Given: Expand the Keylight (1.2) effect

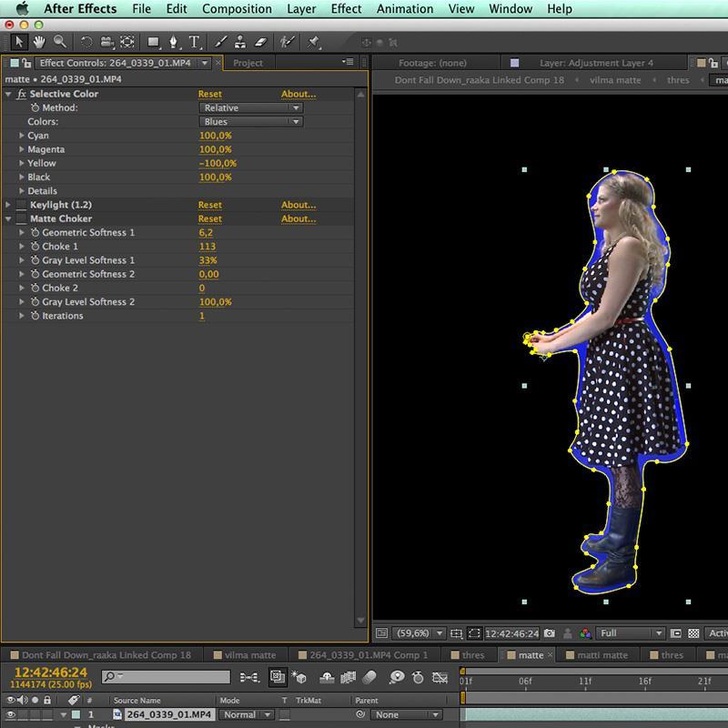Looking at the screenshot, I should 8,205.
